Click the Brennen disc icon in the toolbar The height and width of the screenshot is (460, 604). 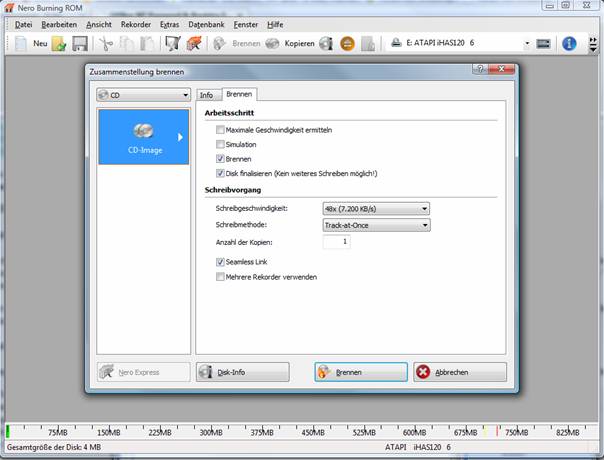[220, 44]
